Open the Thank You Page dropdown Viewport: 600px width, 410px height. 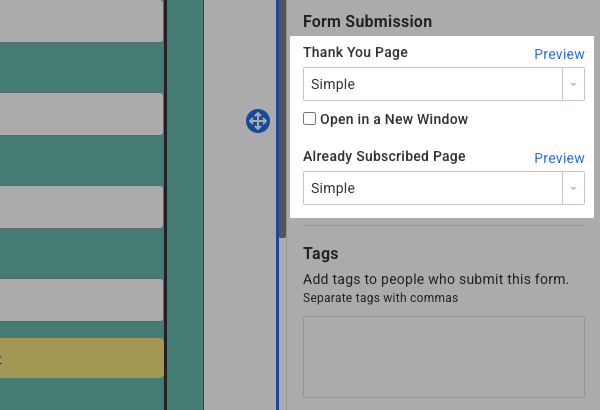tap(432, 85)
